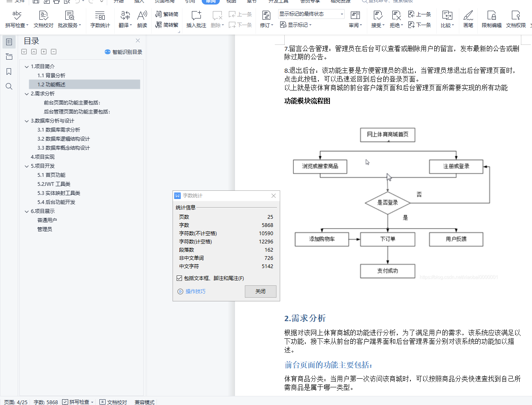The width and height of the screenshot is (532, 405).
Task: Collapse the 2.需求分析 outline node
Action: (27, 94)
